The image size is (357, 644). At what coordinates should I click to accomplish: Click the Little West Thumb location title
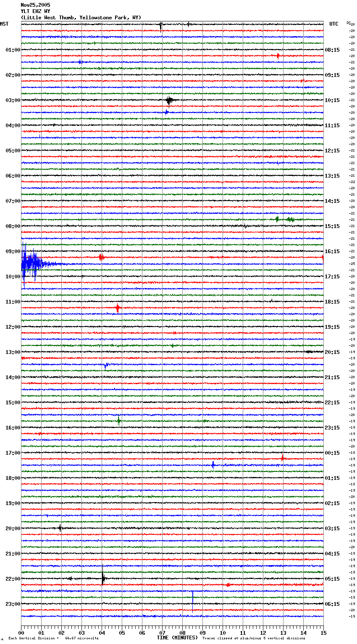(81, 18)
